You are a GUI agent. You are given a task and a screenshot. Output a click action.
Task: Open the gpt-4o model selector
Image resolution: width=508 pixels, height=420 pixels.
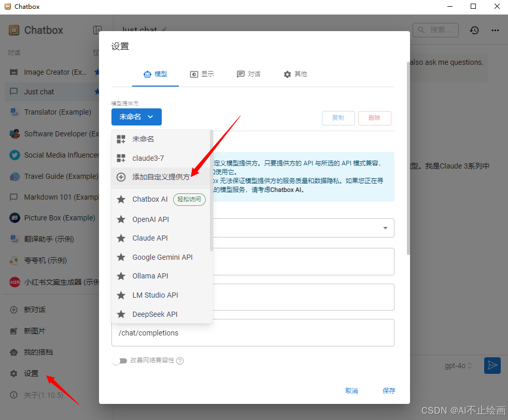458,366
